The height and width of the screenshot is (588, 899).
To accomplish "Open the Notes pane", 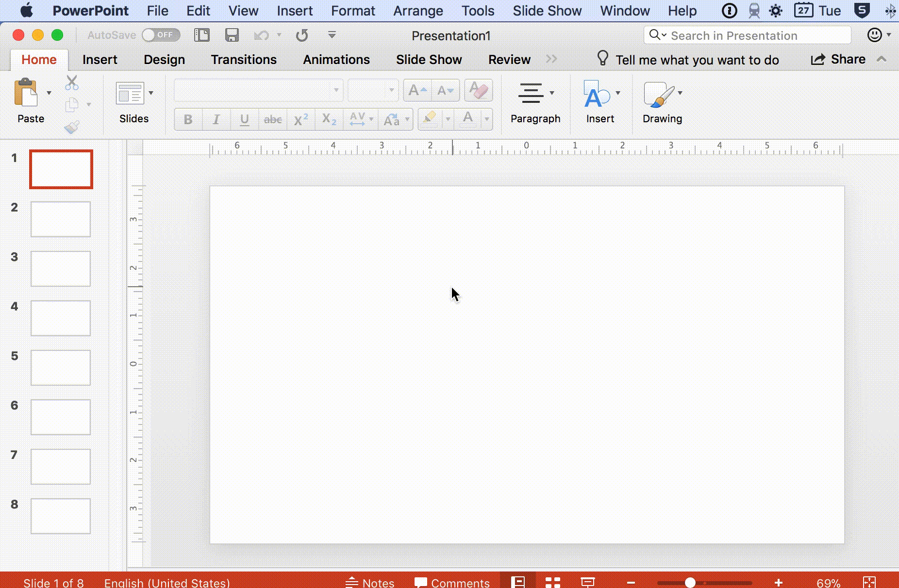I will [x=370, y=583].
